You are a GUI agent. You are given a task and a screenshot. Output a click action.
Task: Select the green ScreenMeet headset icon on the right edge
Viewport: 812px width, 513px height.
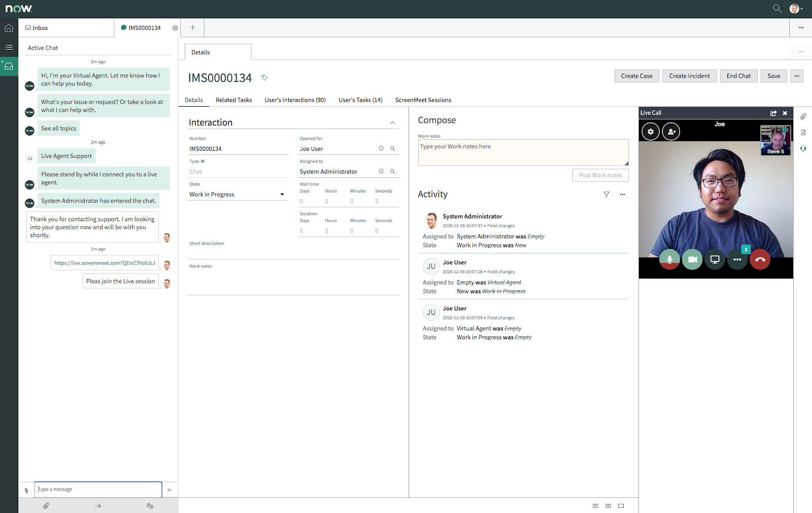[803, 149]
